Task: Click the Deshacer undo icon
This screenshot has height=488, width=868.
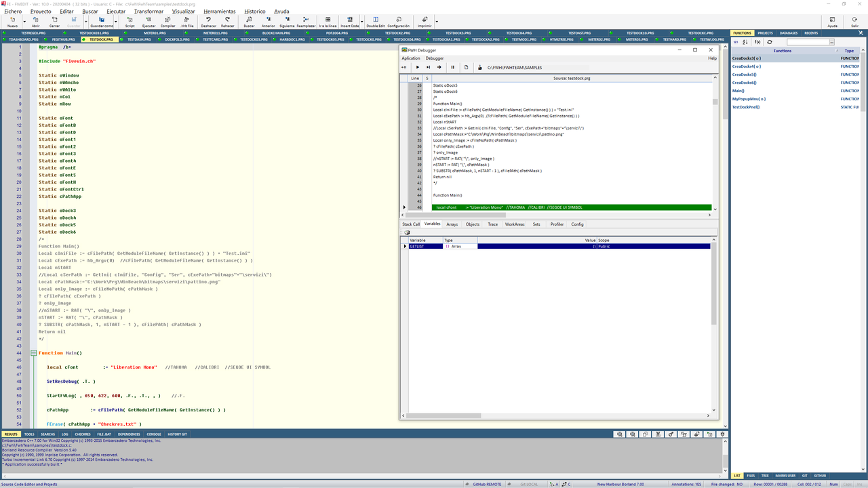Action: tap(209, 20)
